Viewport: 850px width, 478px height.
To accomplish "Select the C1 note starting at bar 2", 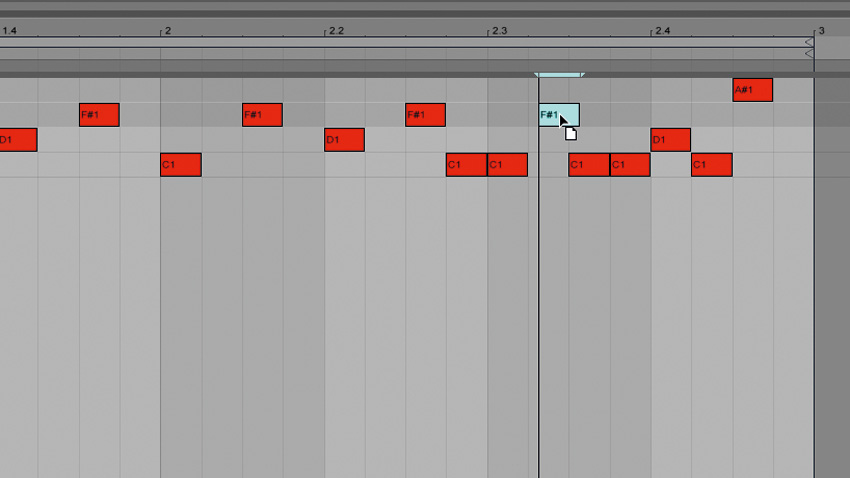I will coord(181,165).
